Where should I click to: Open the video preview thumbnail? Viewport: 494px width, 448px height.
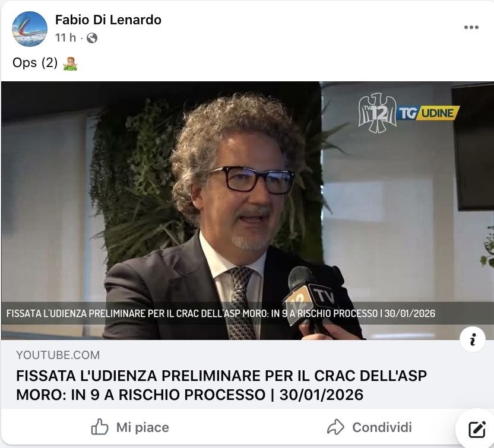click(248, 211)
